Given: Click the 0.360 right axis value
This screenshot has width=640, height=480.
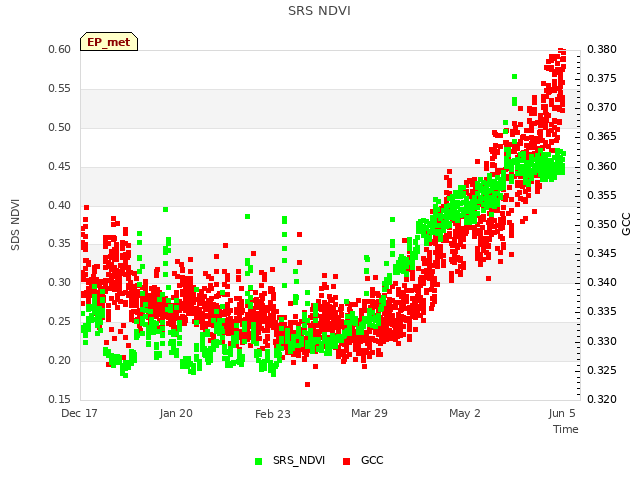Looking at the screenshot, I should click(x=602, y=167).
